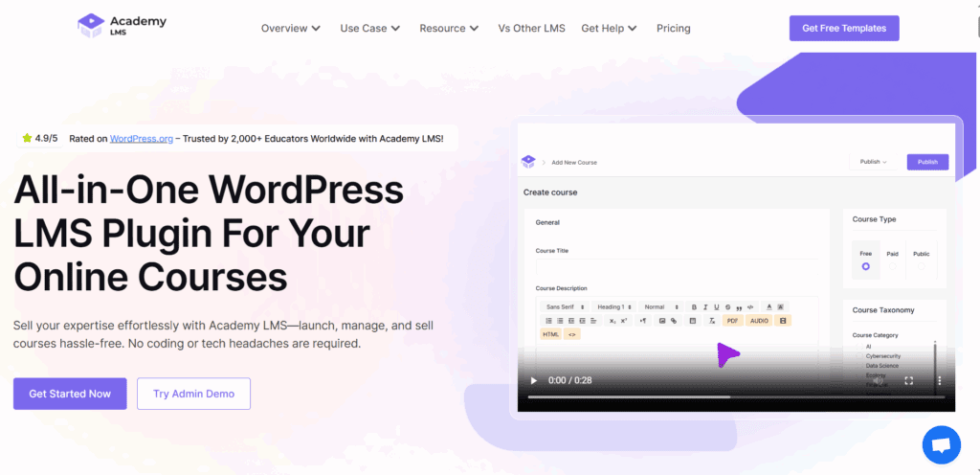
Task: Click the purple Publish button
Action: point(927,162)
